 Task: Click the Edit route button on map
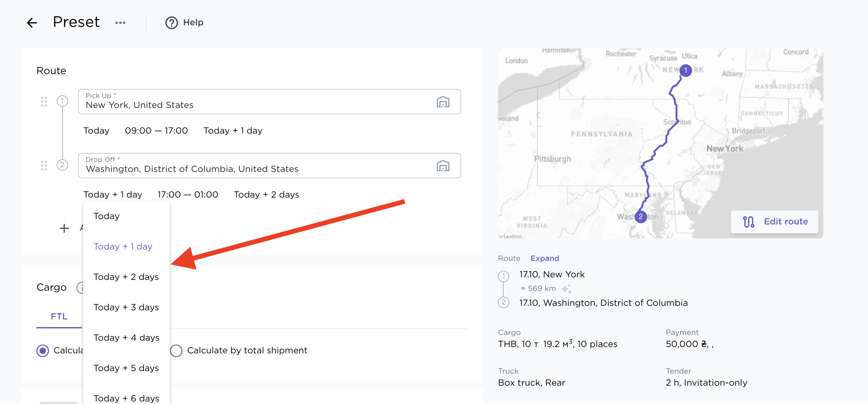(x=774, y=222)
